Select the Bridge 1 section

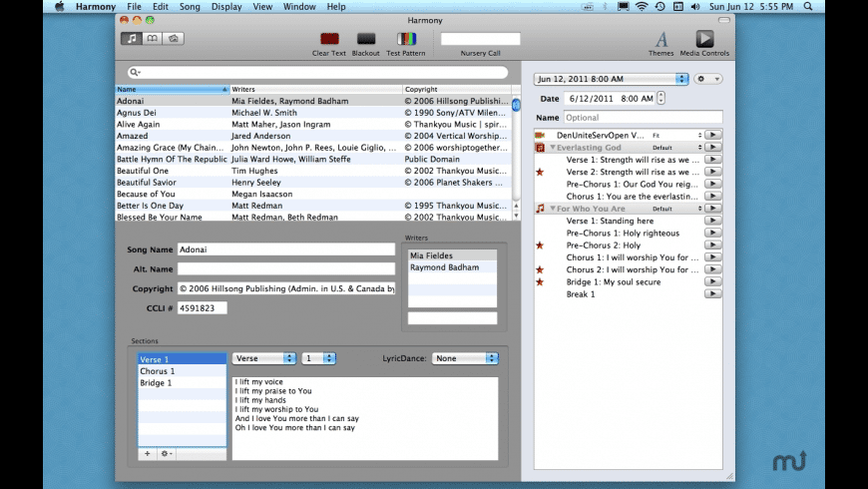coord(183,382)
